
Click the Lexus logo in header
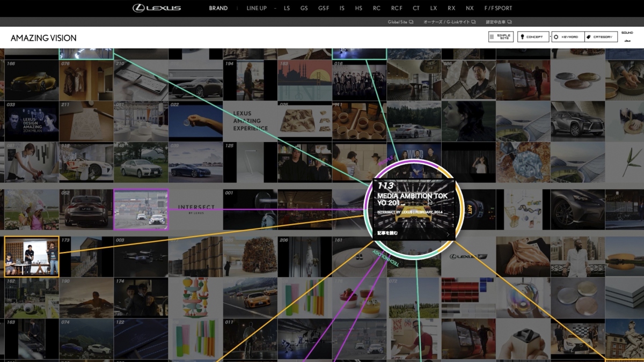(157, 8)
